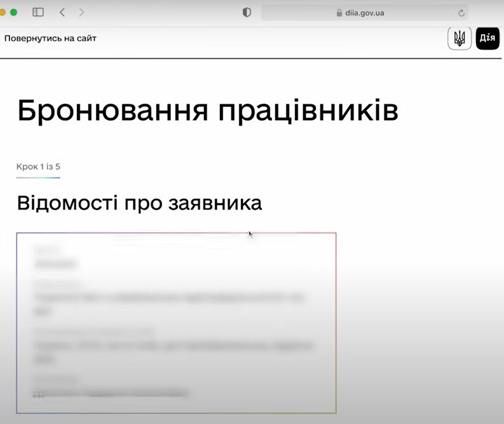The height and width of the screenshot is (424, 504).
Task: Click the last blurred line in applicant card
Action: [111, 393]
